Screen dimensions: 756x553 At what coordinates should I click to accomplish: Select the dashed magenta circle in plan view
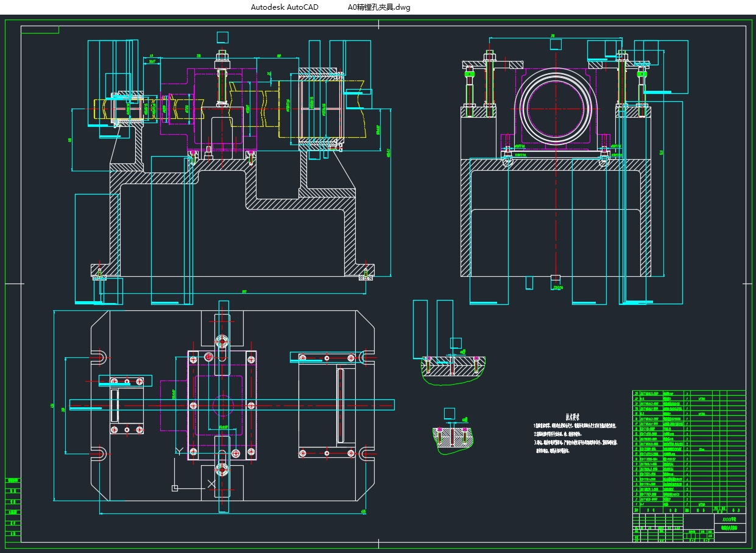pos(222,405)
